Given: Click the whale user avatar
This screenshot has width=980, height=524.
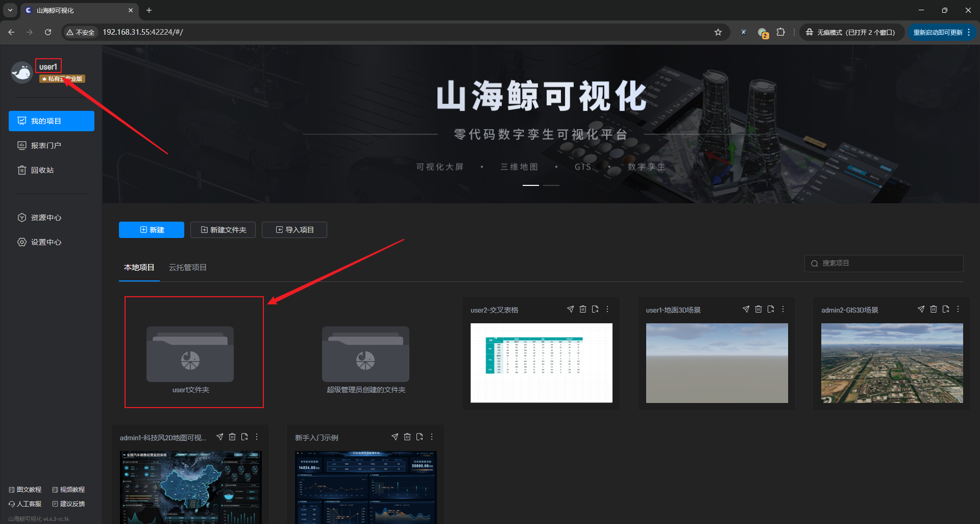Looking at the screenshot, I should tap(22, 72).
